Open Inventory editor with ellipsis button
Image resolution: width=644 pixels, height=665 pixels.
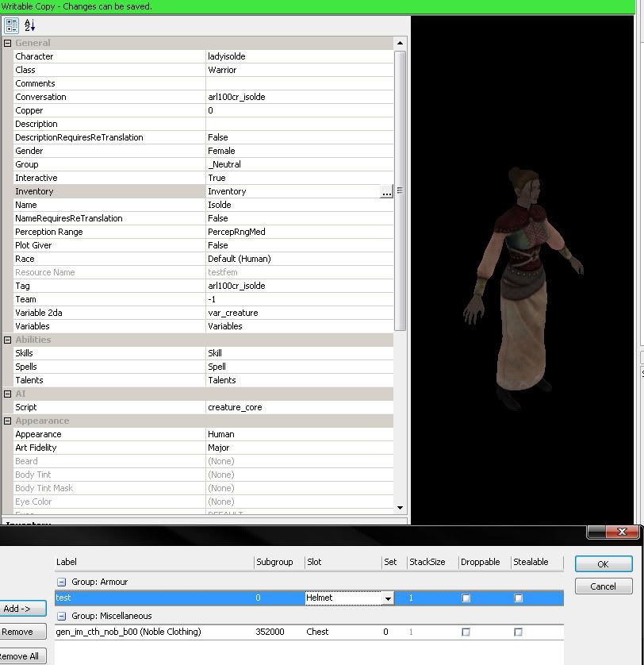[386, 192]
